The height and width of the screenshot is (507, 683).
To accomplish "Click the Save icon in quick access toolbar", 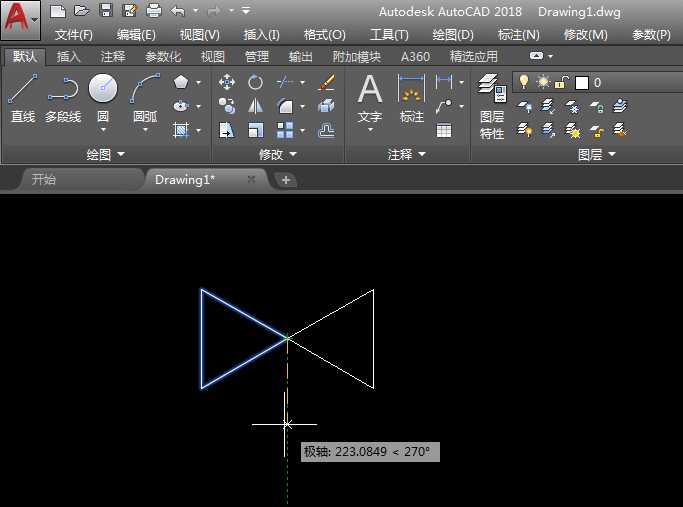I will (105, 11).
